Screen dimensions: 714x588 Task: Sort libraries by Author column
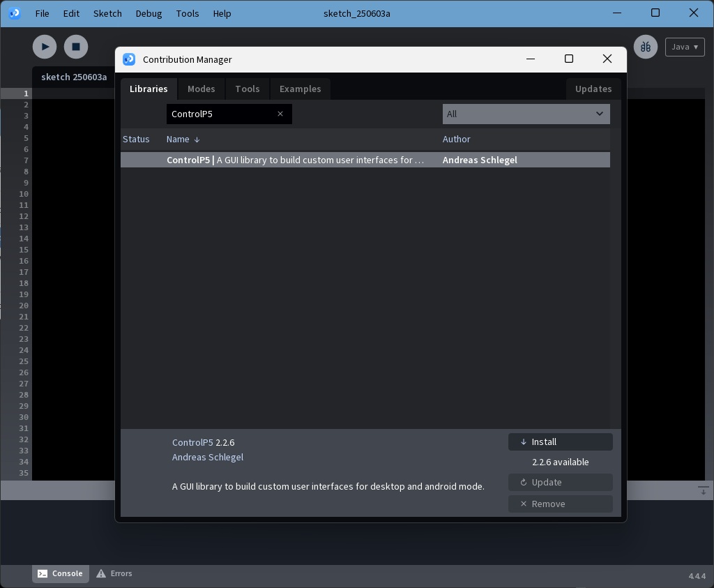[456, 139]
